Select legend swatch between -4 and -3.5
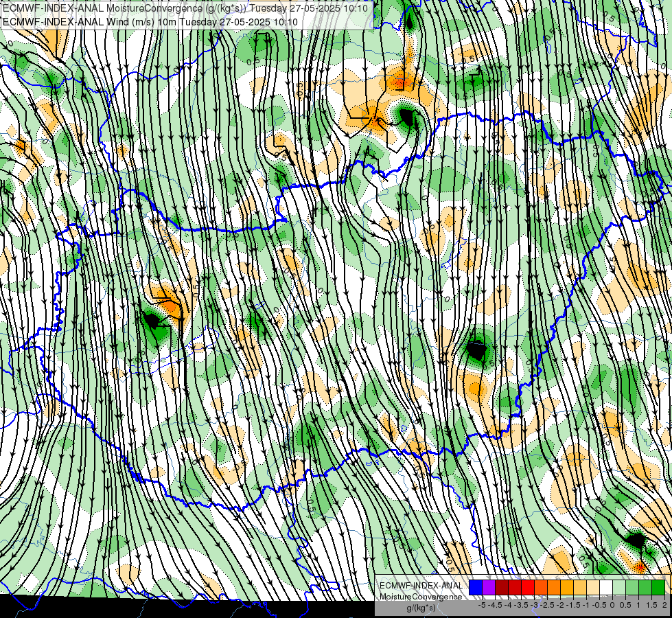 [x=515, y=588]
